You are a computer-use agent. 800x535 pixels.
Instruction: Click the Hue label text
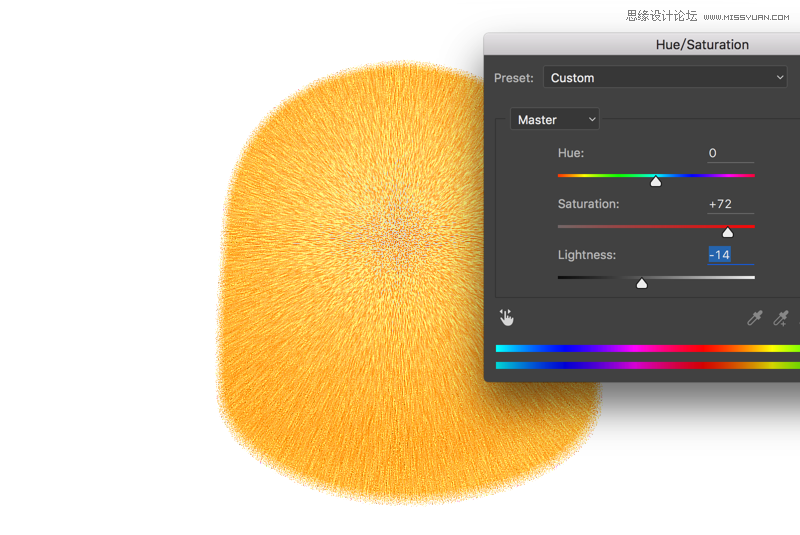[x=571, y=153]
